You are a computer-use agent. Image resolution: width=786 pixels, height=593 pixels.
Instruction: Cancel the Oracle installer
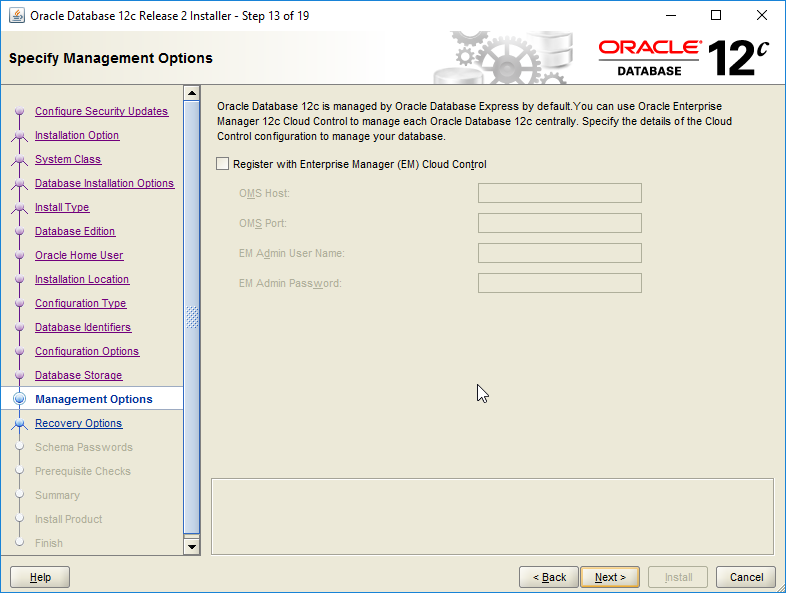(x=746, y=577)
